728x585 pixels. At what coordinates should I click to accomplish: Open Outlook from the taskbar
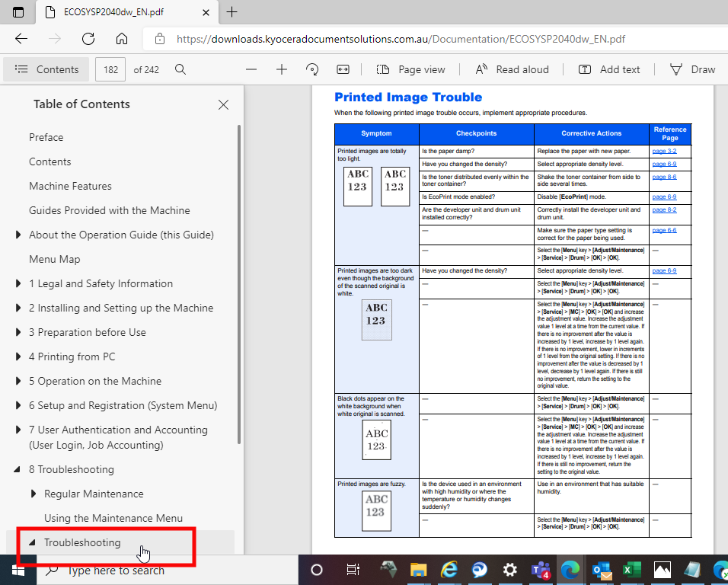pyautogui.click(x=602, y=570)
